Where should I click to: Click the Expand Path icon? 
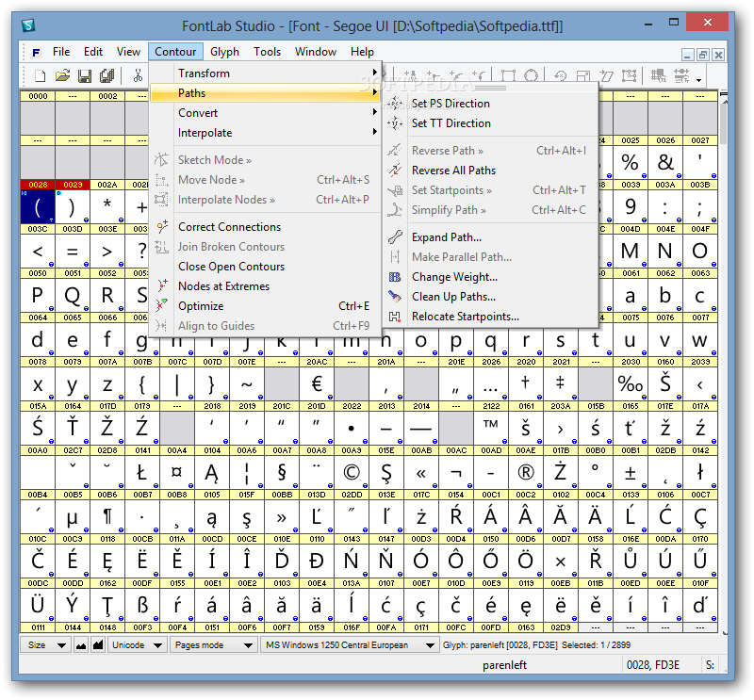pyautogui.click(x=395, y=237)
